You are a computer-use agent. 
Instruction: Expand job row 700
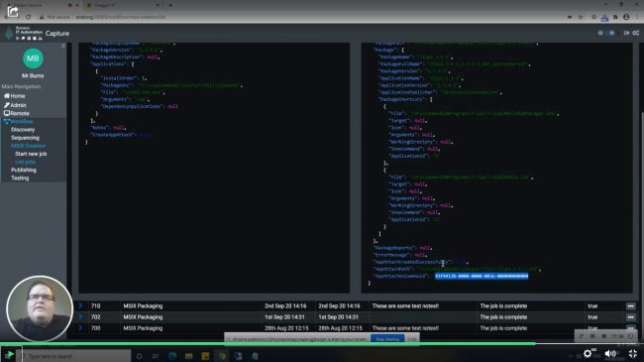80,328
